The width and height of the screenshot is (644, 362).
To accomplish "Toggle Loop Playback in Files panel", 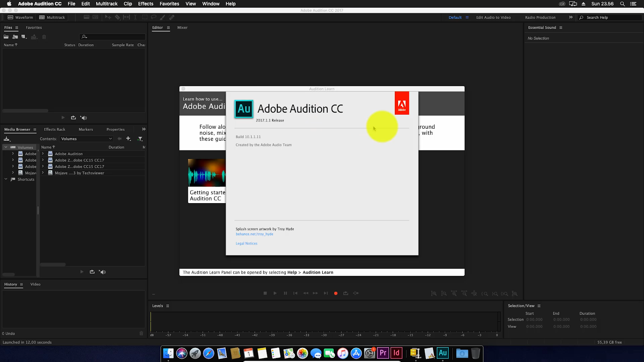I will coord(73,118).
